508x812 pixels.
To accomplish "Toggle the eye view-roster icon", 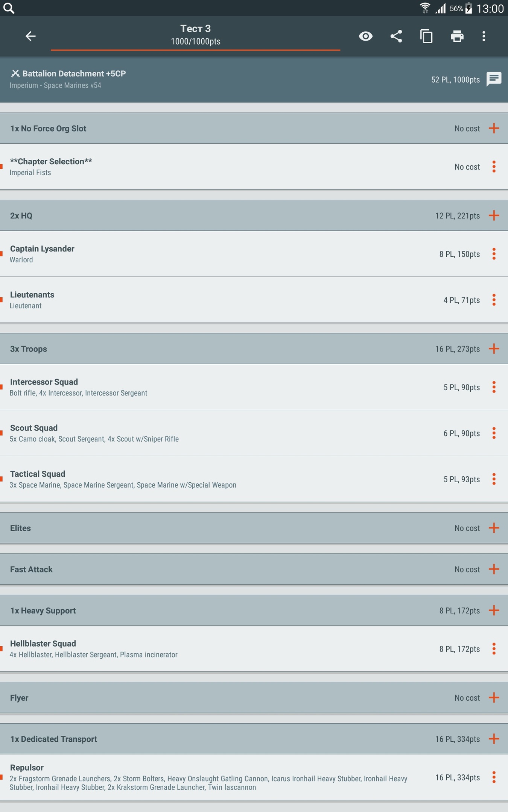I will [x=365, y=36].
